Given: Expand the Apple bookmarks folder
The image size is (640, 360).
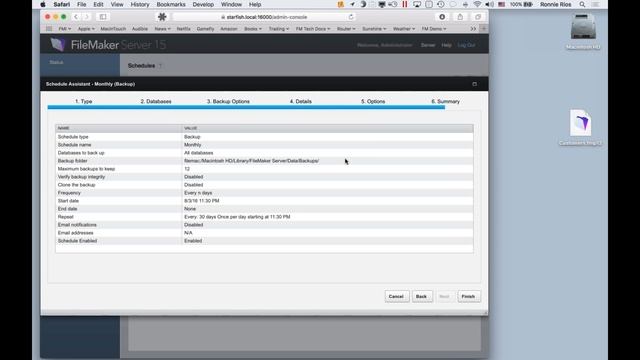Looking at the screenshot, I should (86, 29).
